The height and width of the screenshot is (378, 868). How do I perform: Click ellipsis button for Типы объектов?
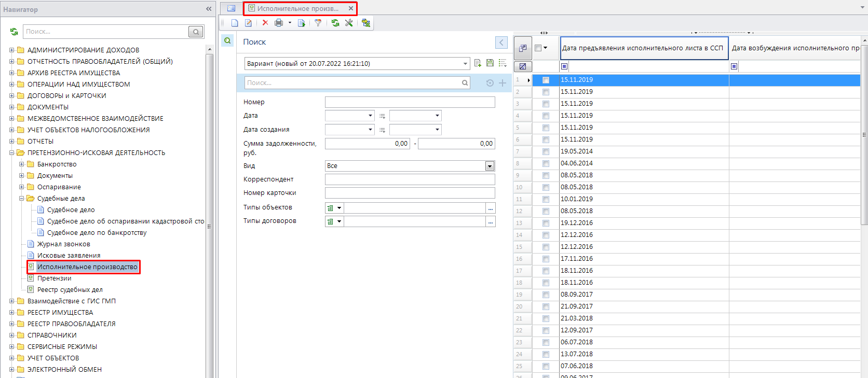coord(491,208)
